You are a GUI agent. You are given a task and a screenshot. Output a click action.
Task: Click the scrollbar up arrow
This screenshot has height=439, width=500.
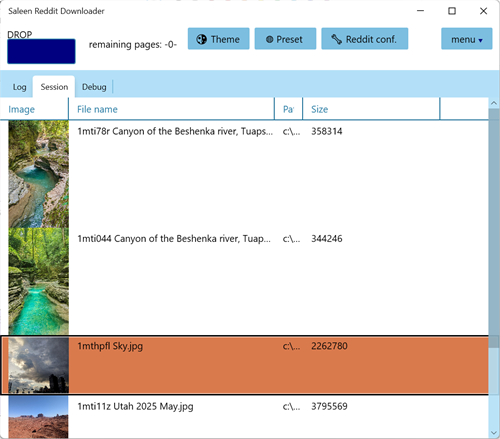point(494,103)
